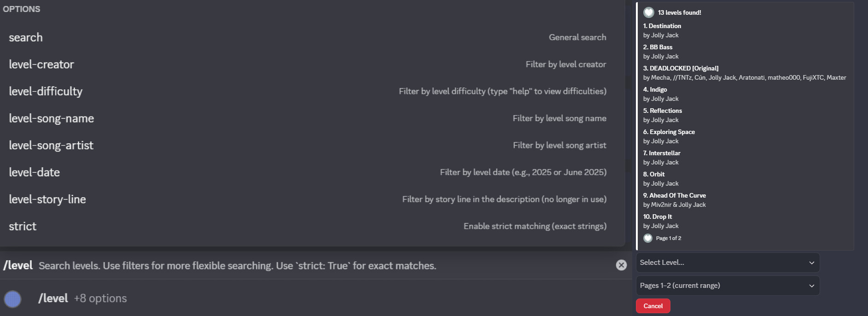
Task: Click the heart icon beside '13 levels found!'
Action: point(649,12)
